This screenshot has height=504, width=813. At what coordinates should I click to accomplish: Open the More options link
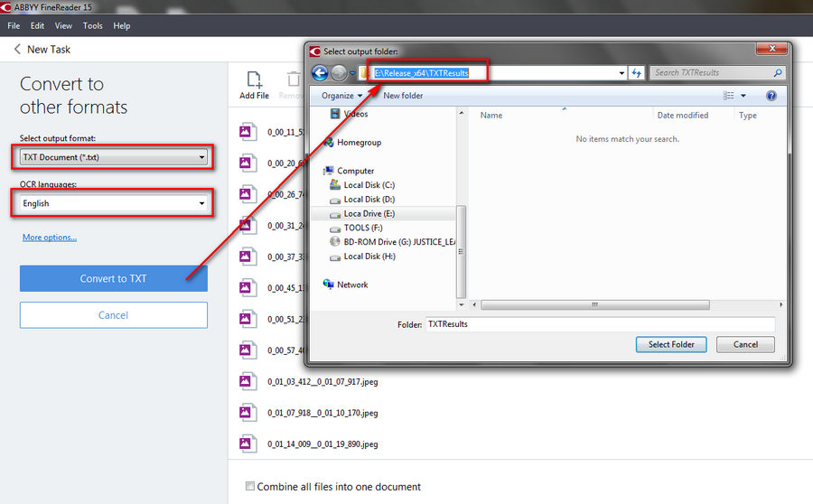pos(50,238)
